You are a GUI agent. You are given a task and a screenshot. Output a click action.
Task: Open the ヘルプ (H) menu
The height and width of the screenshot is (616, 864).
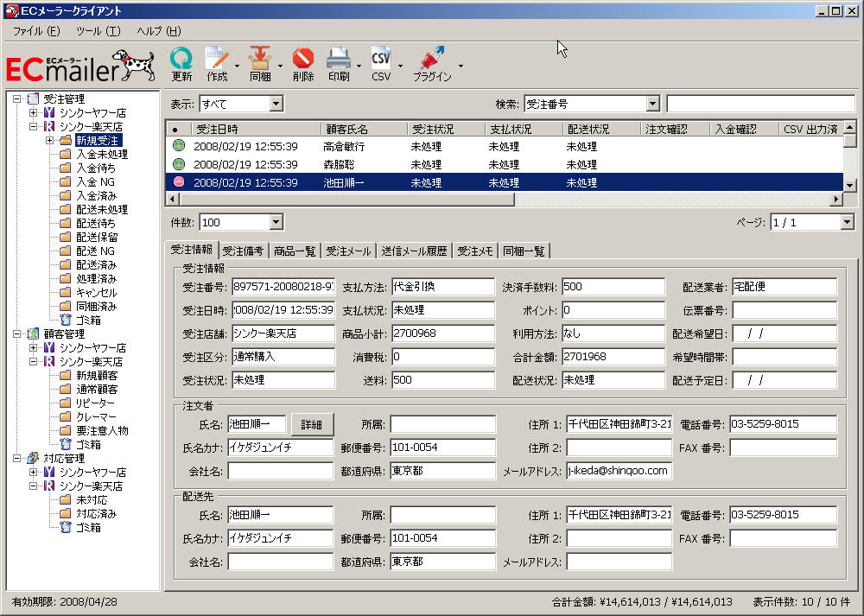click(x=159, y=31)
